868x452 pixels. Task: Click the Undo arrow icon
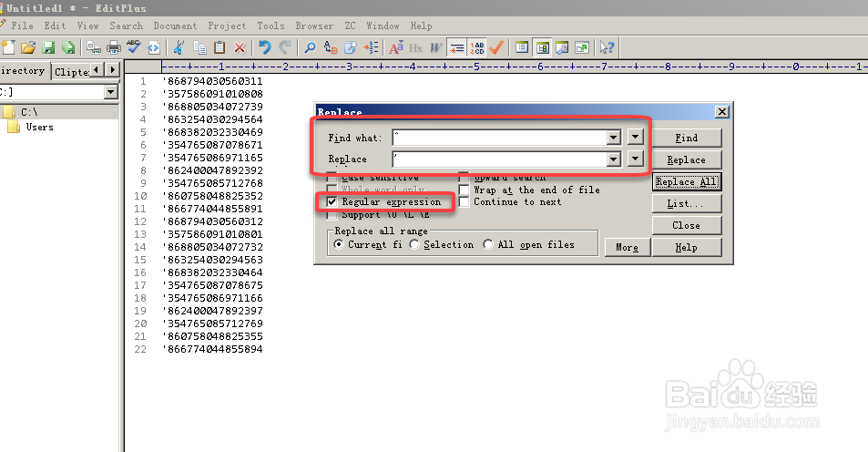pos(265,47)
